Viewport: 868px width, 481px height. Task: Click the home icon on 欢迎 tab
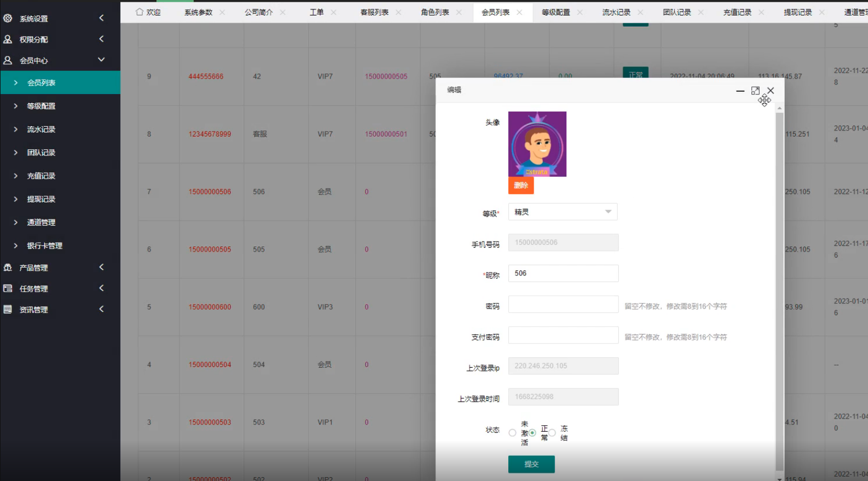[x=139, y=12]
